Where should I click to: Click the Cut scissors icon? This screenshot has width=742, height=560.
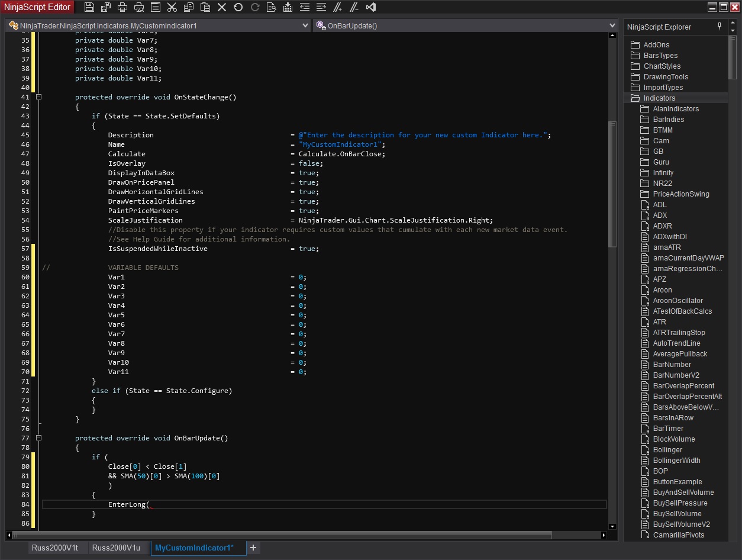172,7
